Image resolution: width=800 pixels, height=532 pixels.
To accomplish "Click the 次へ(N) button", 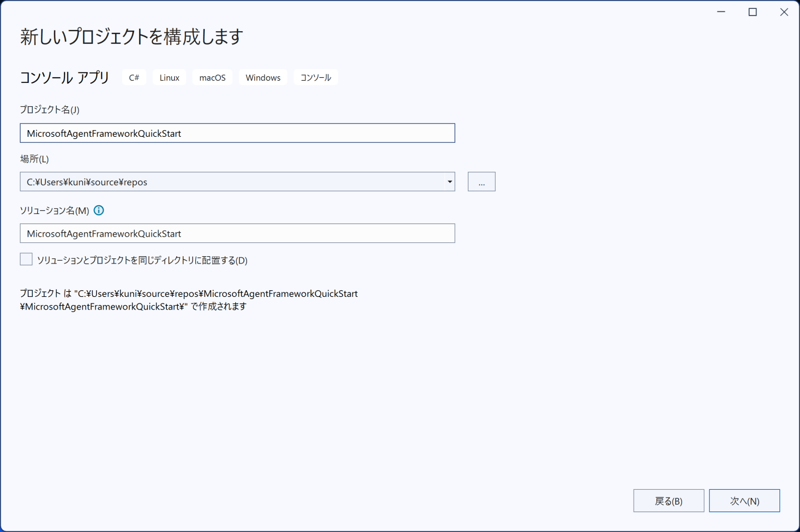I will 744,501.
